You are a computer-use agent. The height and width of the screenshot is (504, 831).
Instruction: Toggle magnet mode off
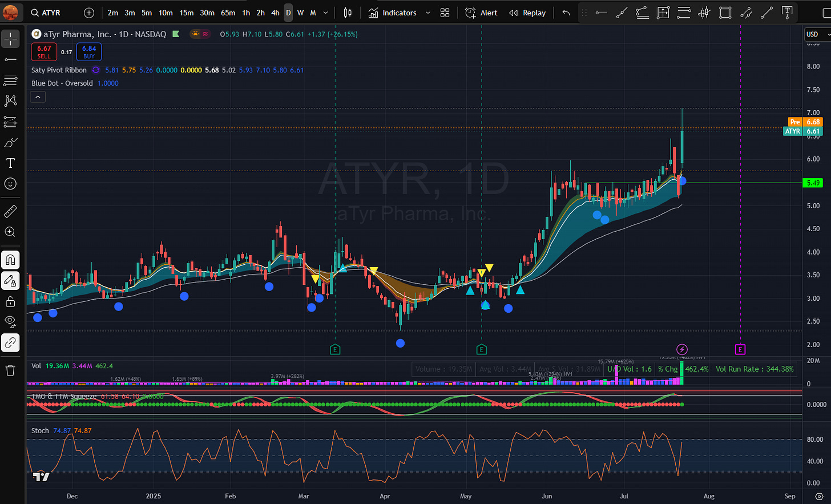(10, 260)
